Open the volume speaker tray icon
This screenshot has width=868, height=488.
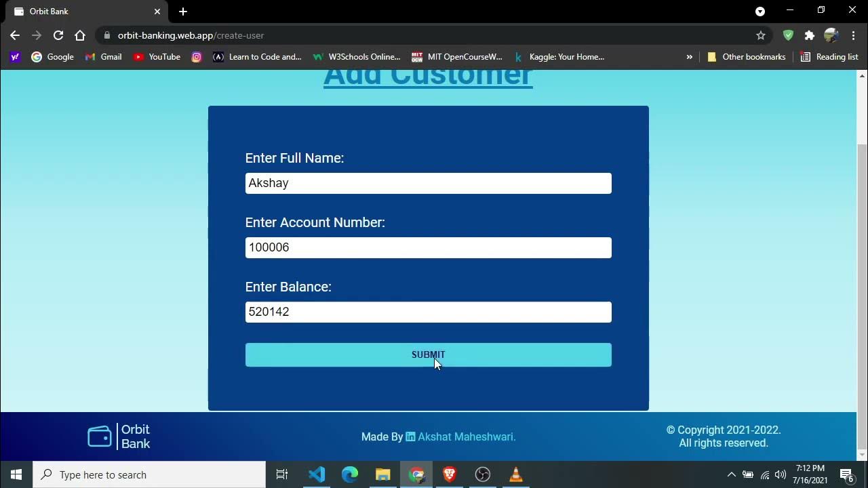click(x=781, y=474)
